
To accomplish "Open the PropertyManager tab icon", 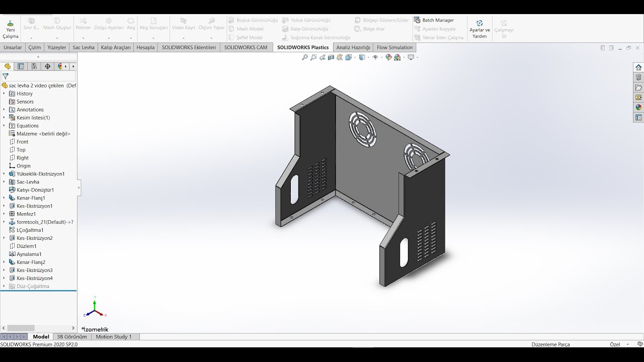I will [x=21, y=66].
